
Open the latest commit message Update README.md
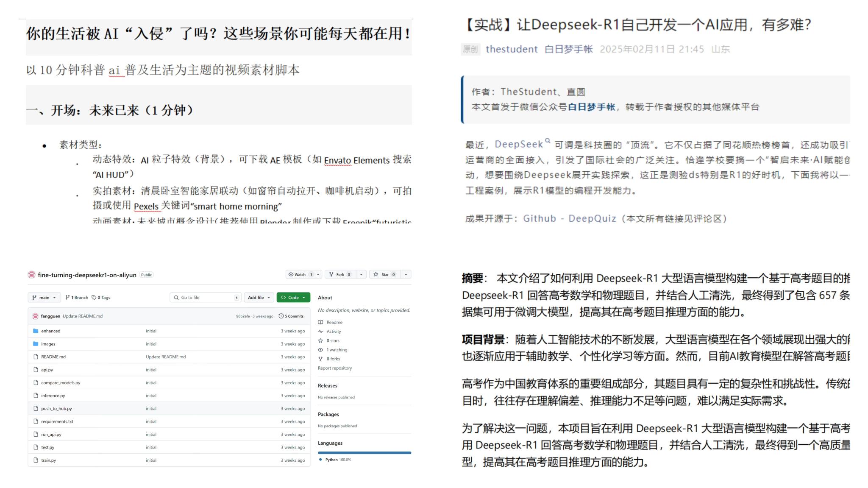tap(83, 316)
